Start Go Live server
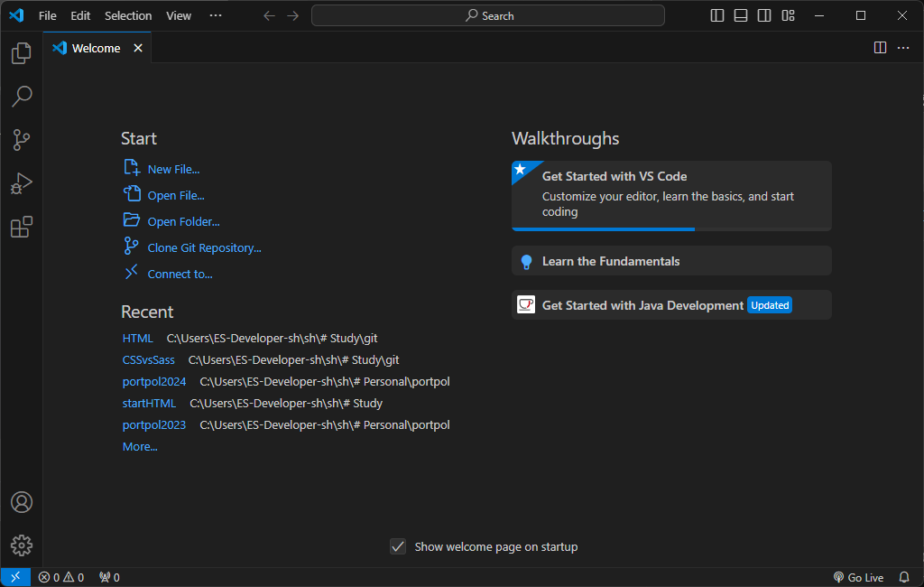The height and width of the screenshot is (587, 924). coord(859,577)
